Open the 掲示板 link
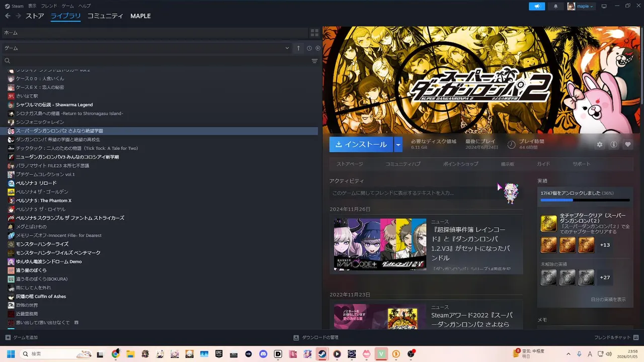Image resolution: width=644 pixels, height=362 pixels. [x=508, y=164]
